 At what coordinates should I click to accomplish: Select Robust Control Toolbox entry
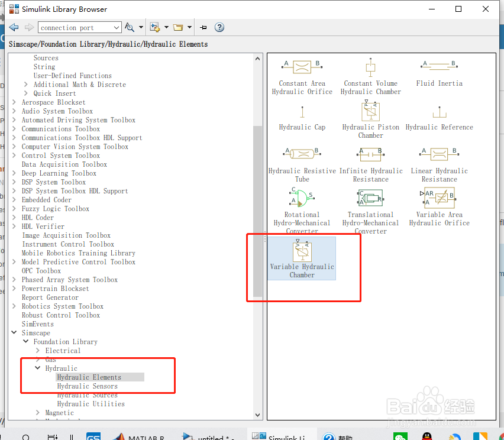[61, 315]
